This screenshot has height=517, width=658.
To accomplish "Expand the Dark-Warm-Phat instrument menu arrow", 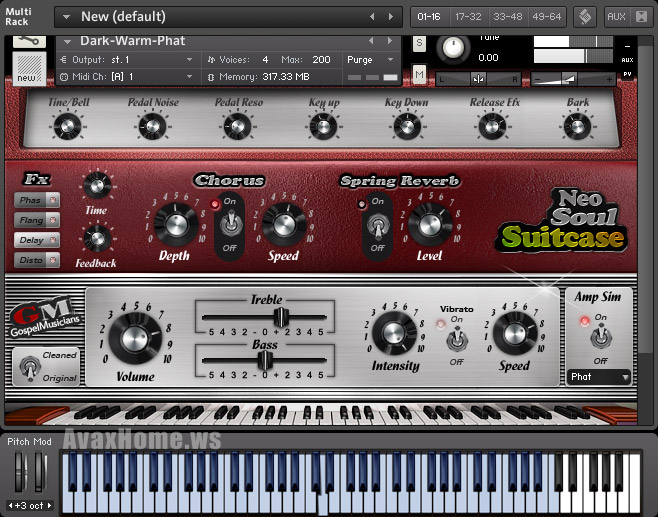I will click(67, 41).
